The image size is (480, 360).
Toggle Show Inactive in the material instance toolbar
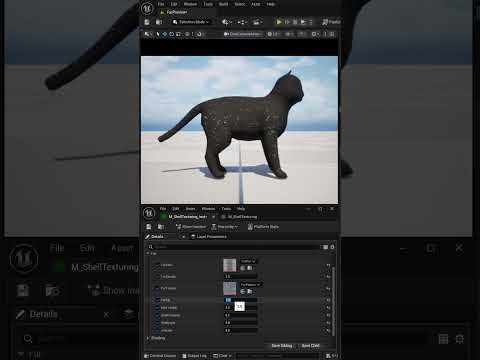(x=191, y=227)
